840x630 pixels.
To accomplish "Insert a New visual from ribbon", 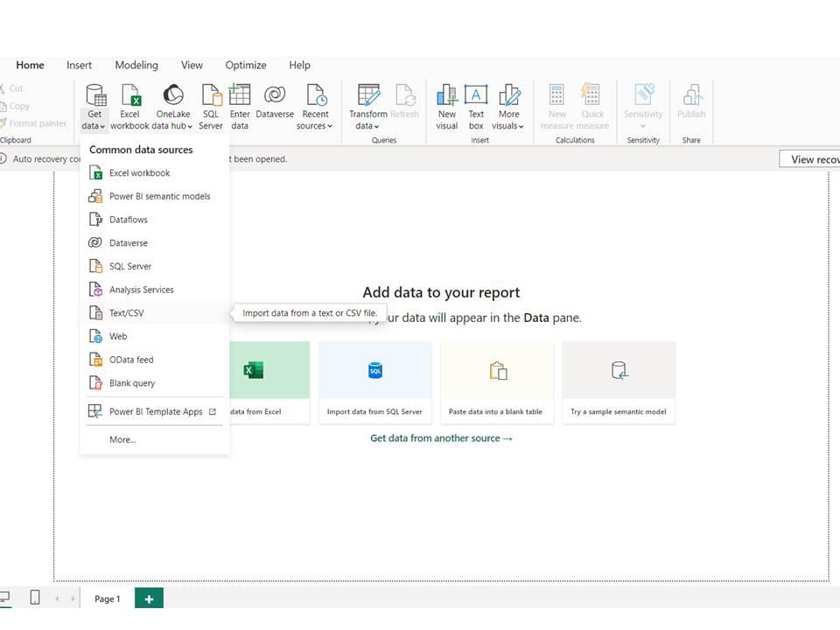I will point(447,107).
